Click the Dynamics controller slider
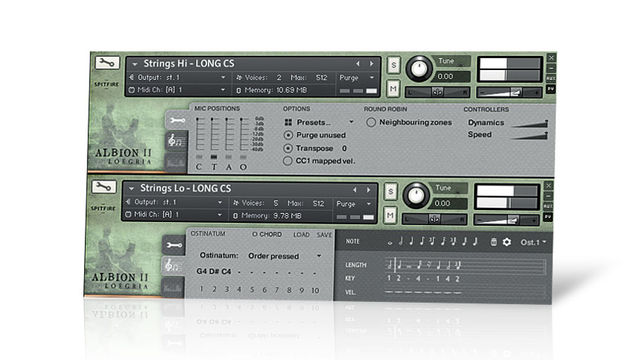The width and height of the screenshot is (640, 360). coord(529,123)
